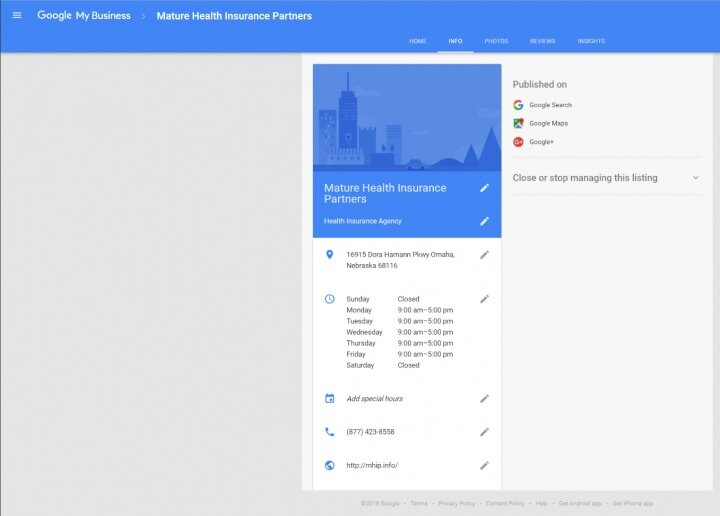Click the Mature Health Insurance Partners card title
Image resolution: width=720 pixels, height=516 pixels.
[385, 193]
